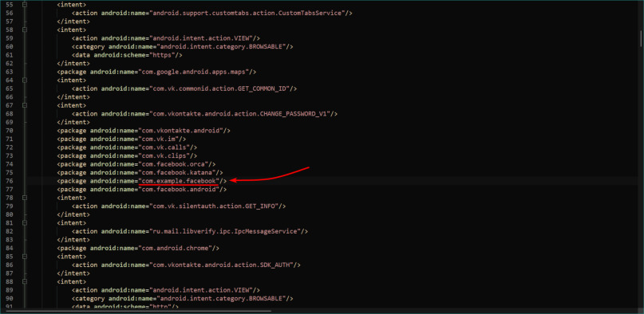Click the CustomTabsService action name
The image size is (644, 314).
click(247, 13)
